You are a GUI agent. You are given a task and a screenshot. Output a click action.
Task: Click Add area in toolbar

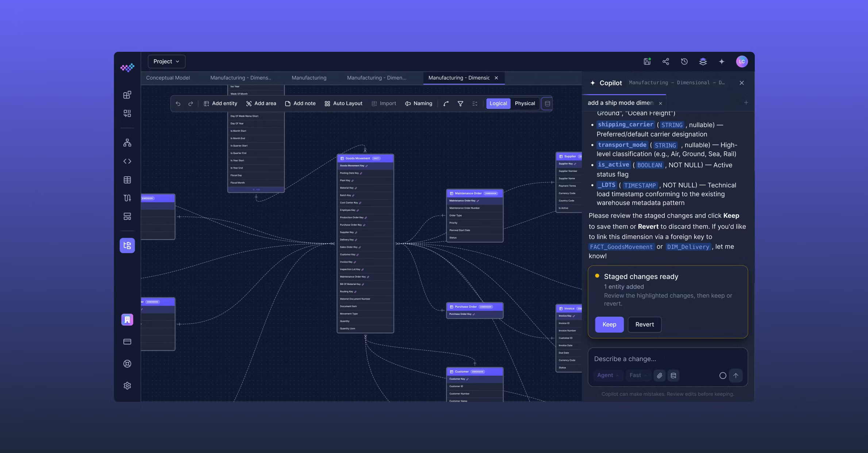tap(261, 104)
